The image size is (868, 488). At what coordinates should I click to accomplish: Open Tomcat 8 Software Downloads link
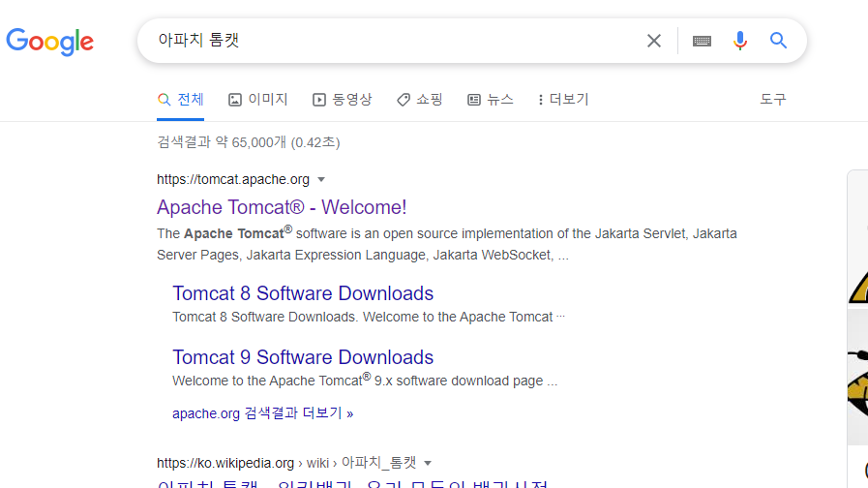[303, 293]
